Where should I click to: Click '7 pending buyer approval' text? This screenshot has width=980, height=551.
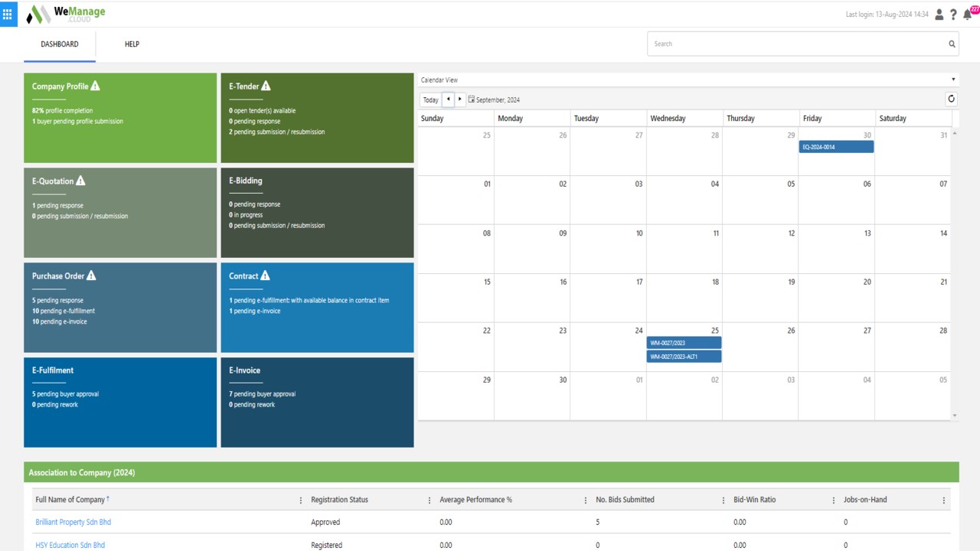point(262,394)
